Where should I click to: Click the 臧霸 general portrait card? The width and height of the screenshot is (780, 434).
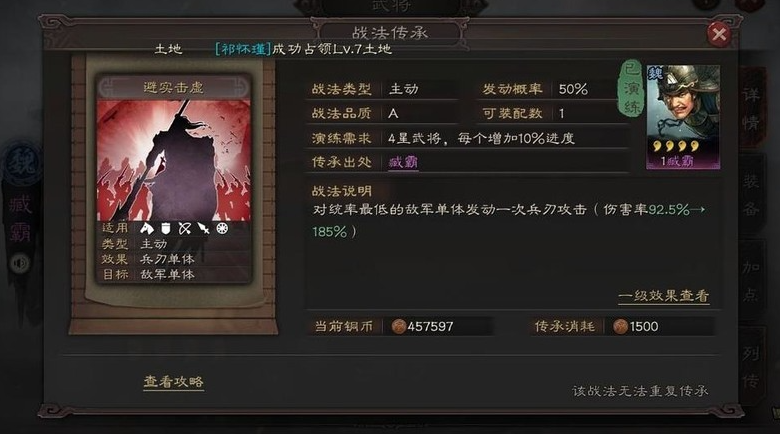point(683,117)
